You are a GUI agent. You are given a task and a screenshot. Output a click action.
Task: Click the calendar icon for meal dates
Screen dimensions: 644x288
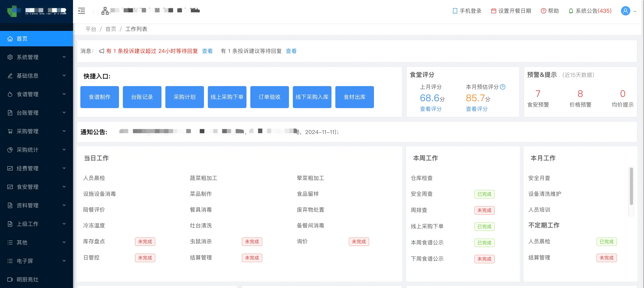pyautogui.click(x=494, y=11)
